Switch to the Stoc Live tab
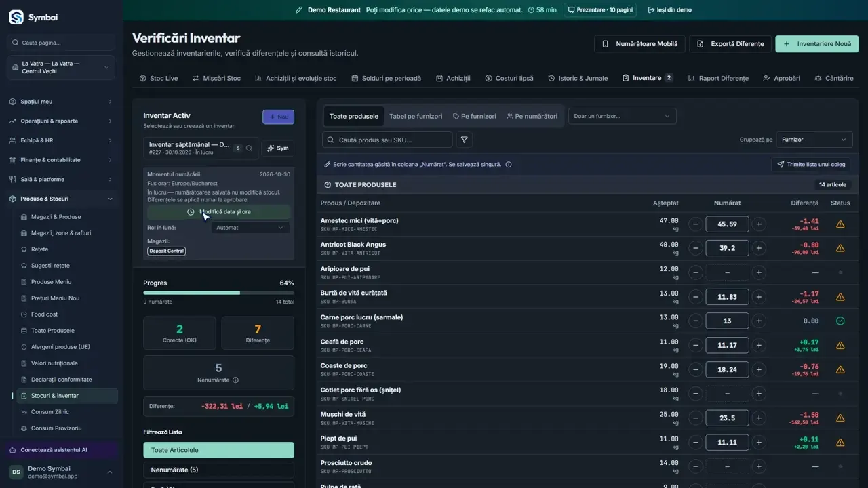 tap(159, 78)
